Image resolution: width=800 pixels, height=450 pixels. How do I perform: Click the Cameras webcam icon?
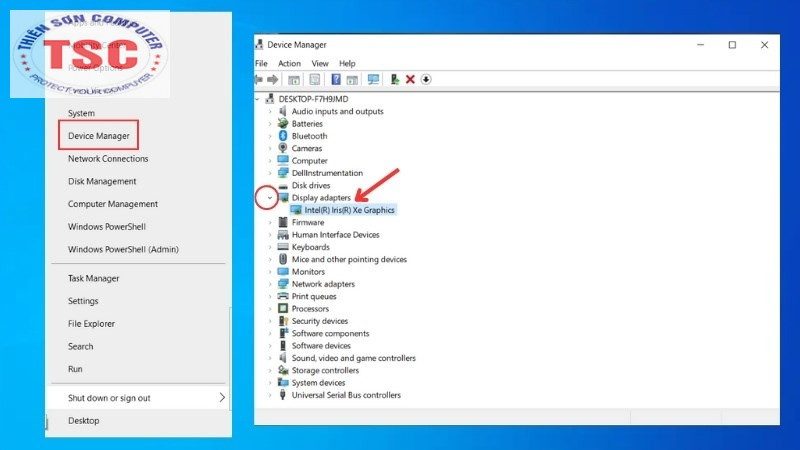[x=283, y=148]
